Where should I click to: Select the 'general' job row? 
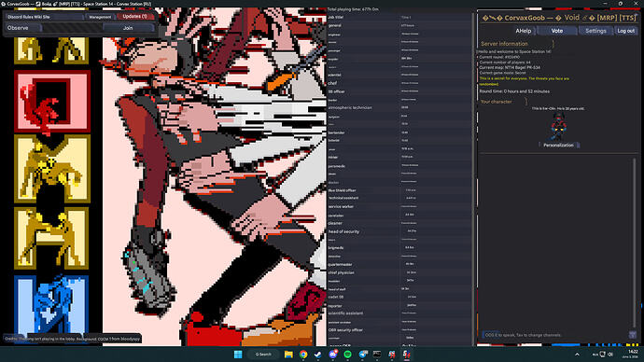pos(399,25)
